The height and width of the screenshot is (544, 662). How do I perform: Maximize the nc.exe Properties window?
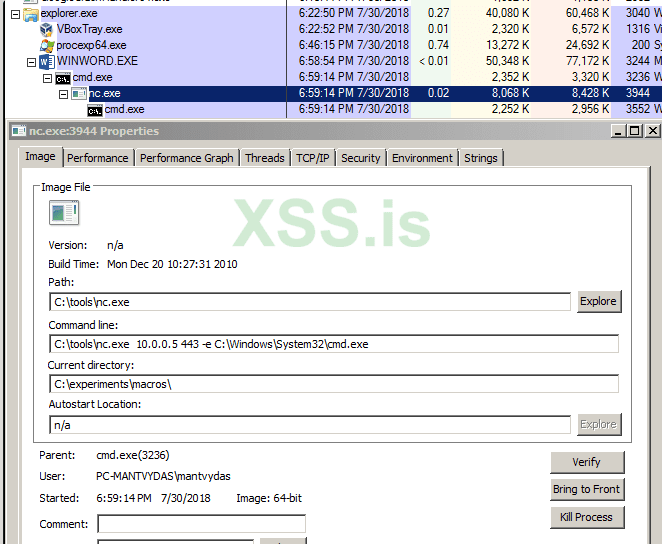click(634, 131)
